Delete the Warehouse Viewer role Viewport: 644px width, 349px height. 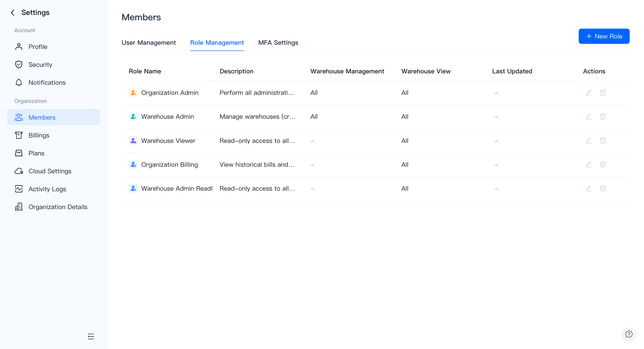(x=603, y=140)
